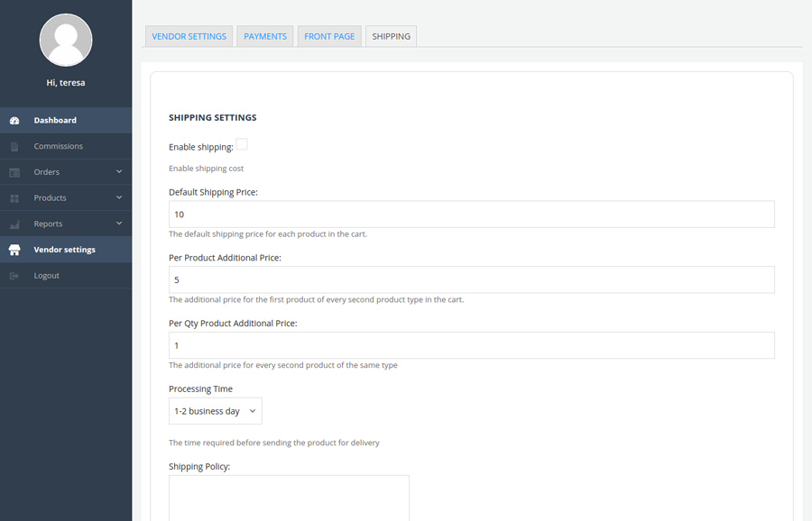Click the Products grid icon
Viewport: 812px width, 521px height.
pyautogui.click(x=14, y=198)
